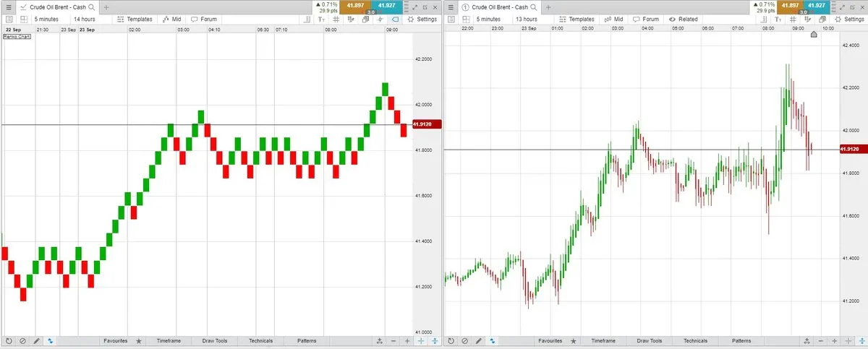This screenshot has width=868, height=349.
Task: Click Related button in right chart toolbar
Action: [684, 20]
